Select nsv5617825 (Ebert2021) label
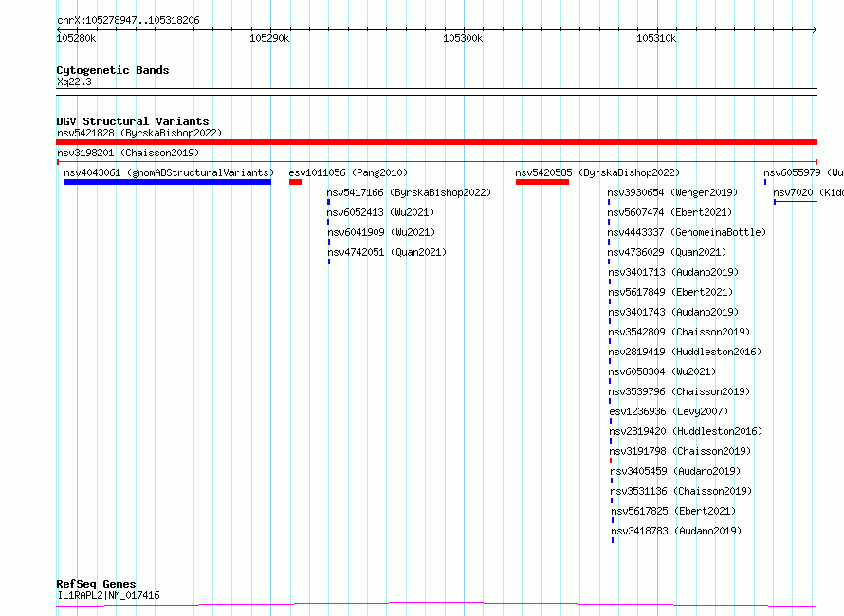Image resolution: width=844 pixels, height=616 pixels. (x=673, y=511)
